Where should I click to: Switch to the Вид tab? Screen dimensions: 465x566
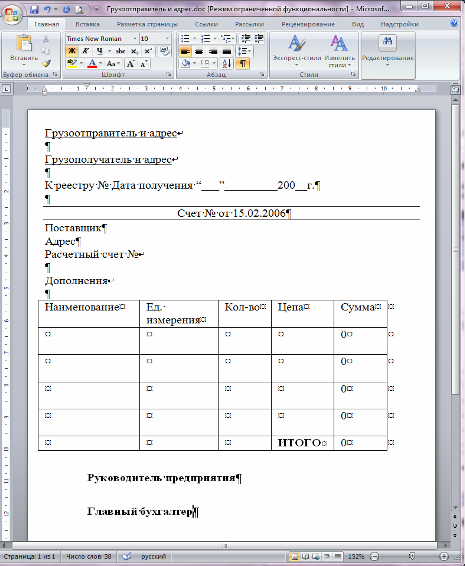tap(358, 24)
